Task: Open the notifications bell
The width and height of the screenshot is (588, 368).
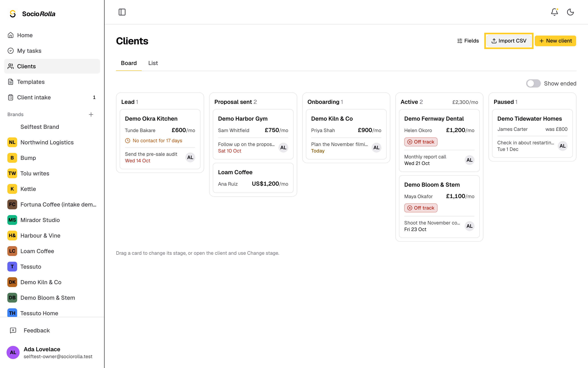Action: coord(554,12)
